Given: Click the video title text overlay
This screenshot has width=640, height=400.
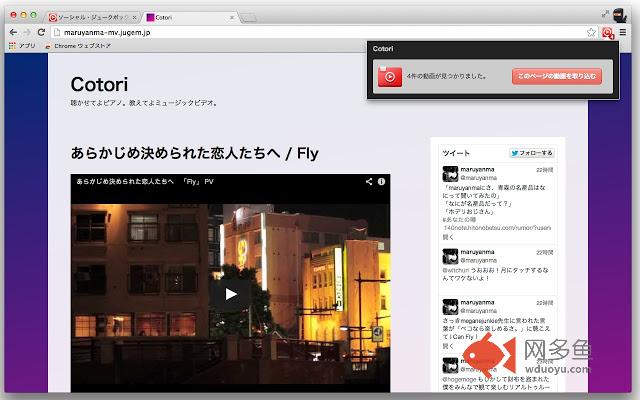Looking at the screenshot, I should (145, 182).
